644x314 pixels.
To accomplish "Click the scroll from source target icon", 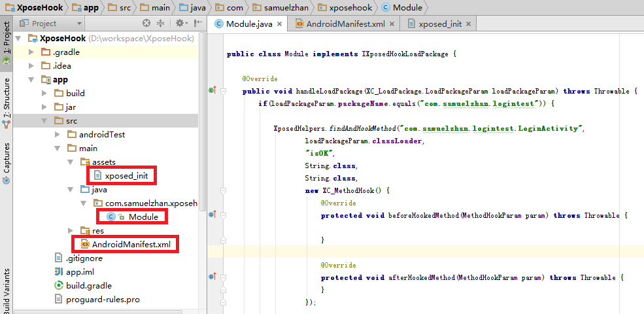I will pos(146,24).
